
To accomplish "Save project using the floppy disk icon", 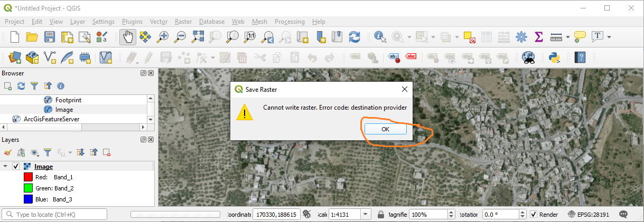I will [x=49, y=37].
